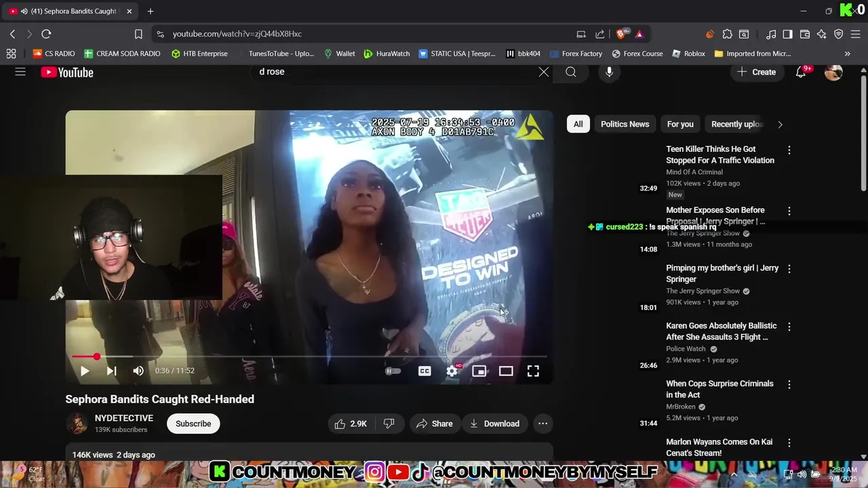868x488 pixels.
Task: Open options for Teen Killer video
Action: point(789,150)
